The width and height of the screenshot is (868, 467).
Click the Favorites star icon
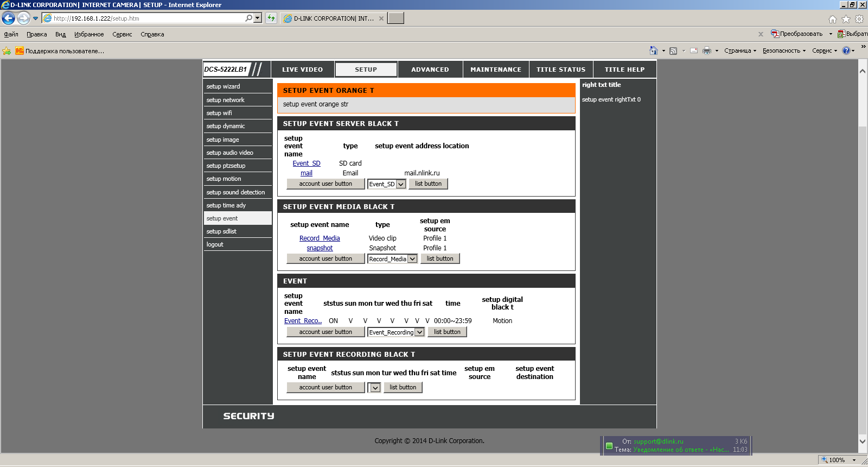coord(846,19)
